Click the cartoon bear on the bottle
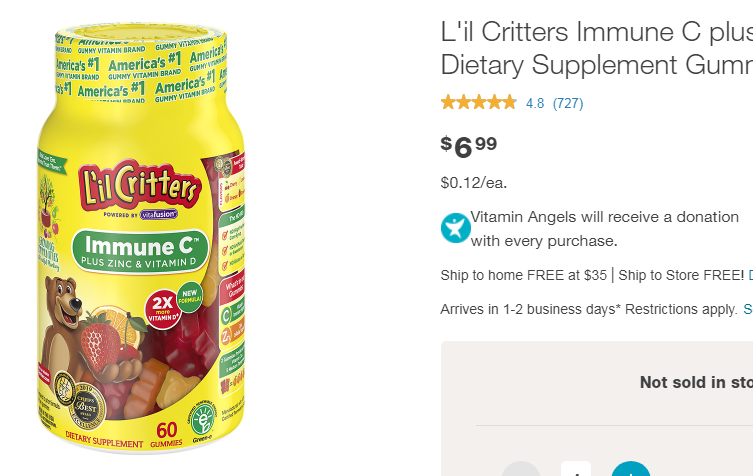The width and height of the screenshot is (753, 476). pyautogui.click(x=65, y=327)
